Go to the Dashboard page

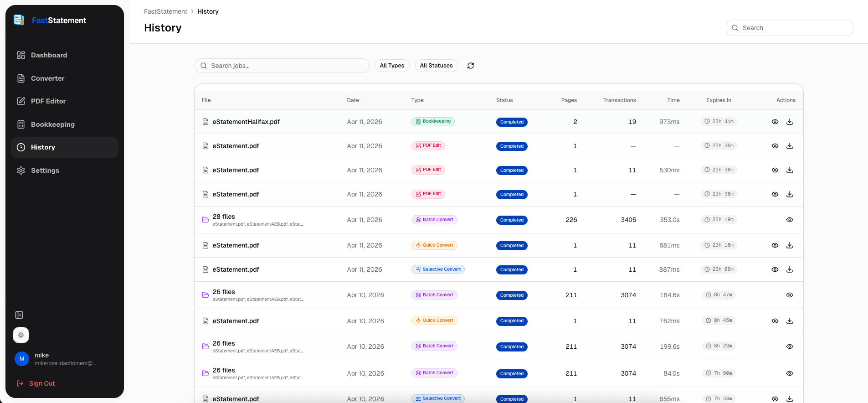coord(49,55)
